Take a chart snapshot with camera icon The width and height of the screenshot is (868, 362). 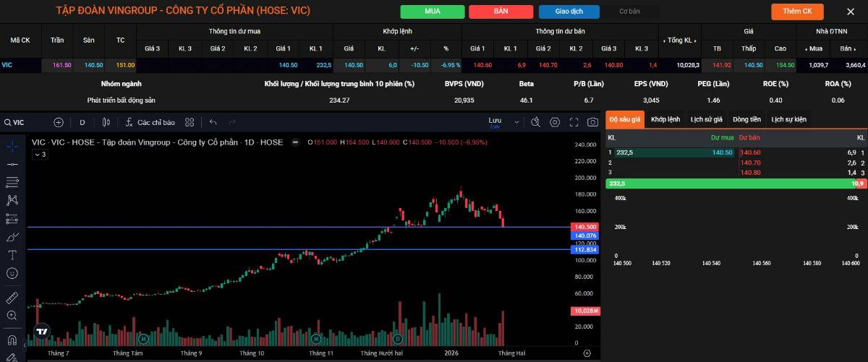click(593, 122)
